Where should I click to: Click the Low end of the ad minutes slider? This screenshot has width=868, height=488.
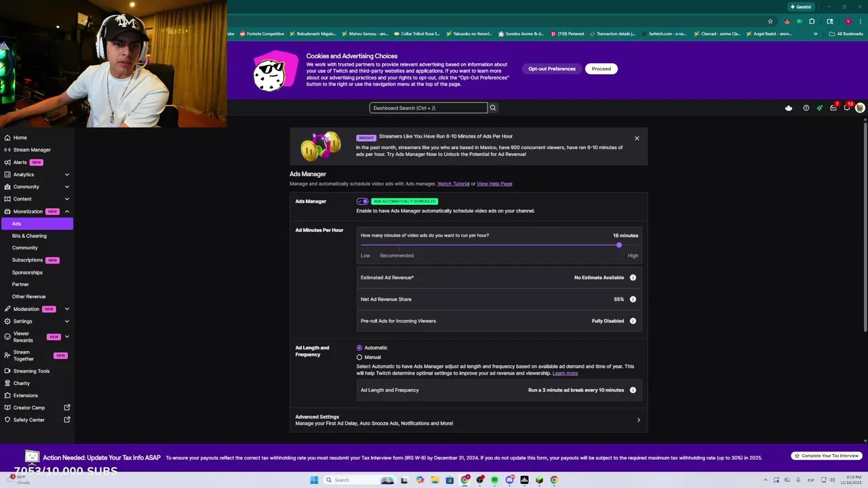coord(366,256)
